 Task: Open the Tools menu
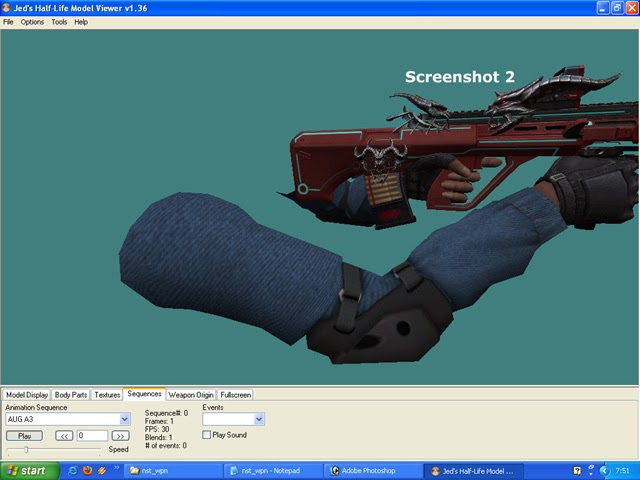point(59,22)
